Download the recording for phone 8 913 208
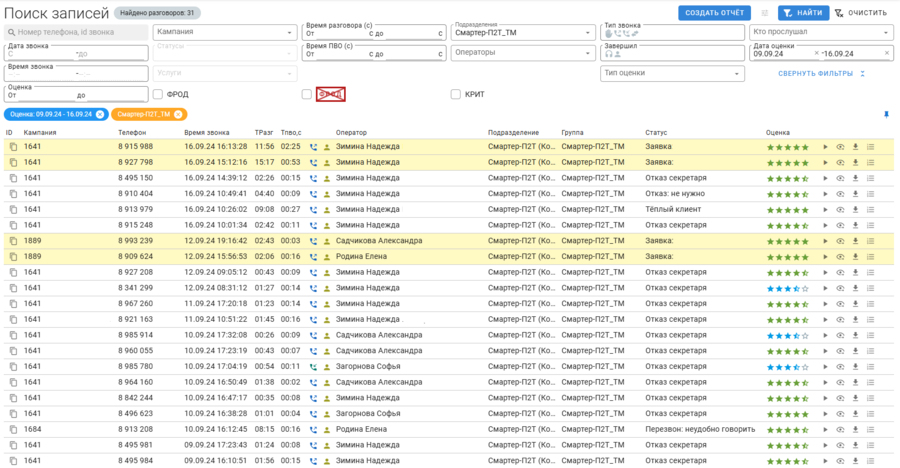 pos(855,430)
